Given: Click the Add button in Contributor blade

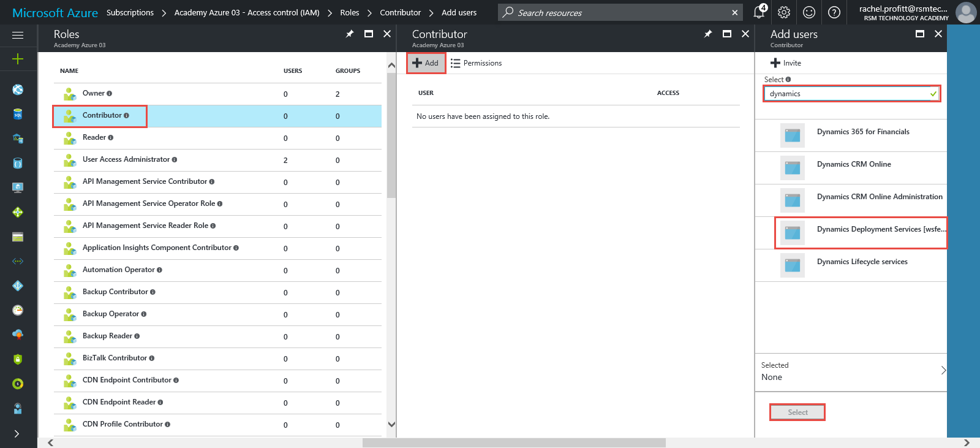Looking at the screenshot, I should 426,63.
